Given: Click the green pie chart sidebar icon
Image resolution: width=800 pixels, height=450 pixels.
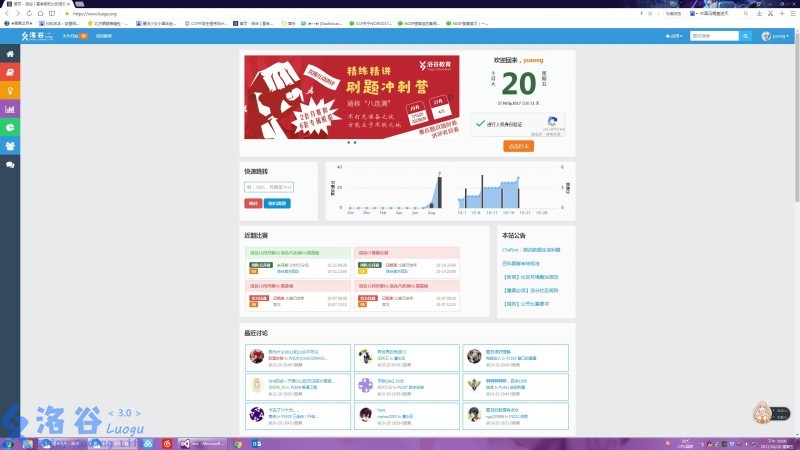Looking at the screenshot, I should 10,127.
